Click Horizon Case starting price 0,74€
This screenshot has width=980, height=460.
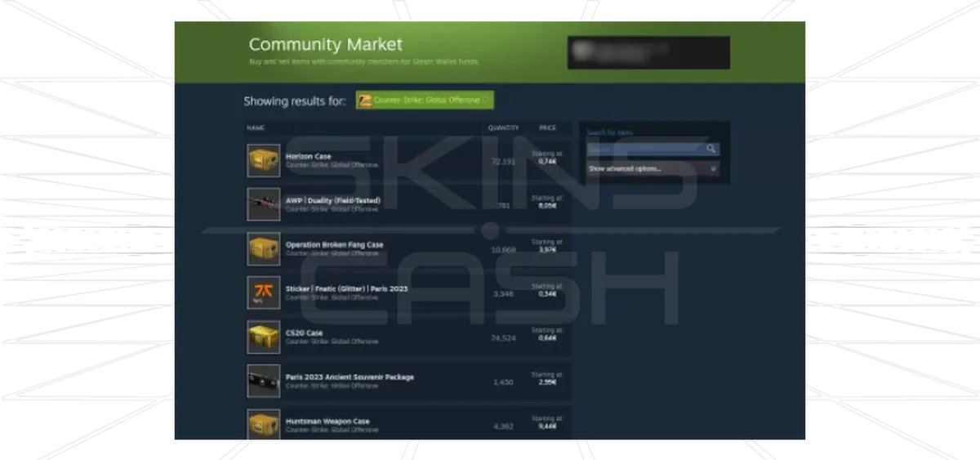[x=547, y=162]
